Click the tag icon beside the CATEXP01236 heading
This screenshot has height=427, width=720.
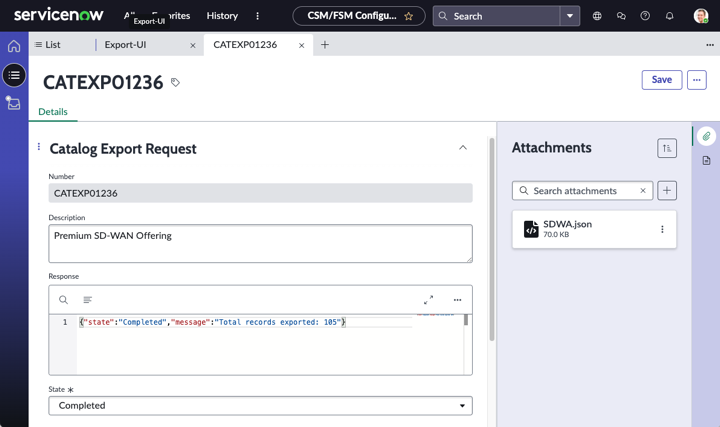pyautogui.click(x=175, y=82)
